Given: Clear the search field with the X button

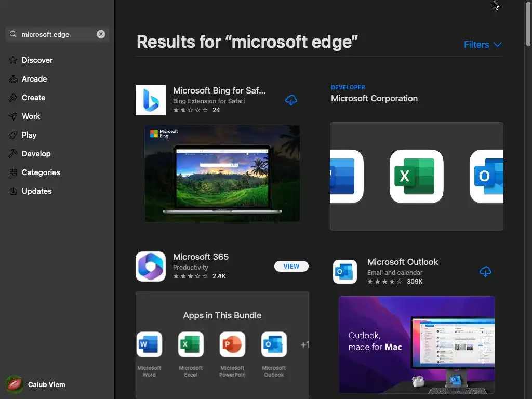Looking at the screenshot, I should click(x=101, y=34).
